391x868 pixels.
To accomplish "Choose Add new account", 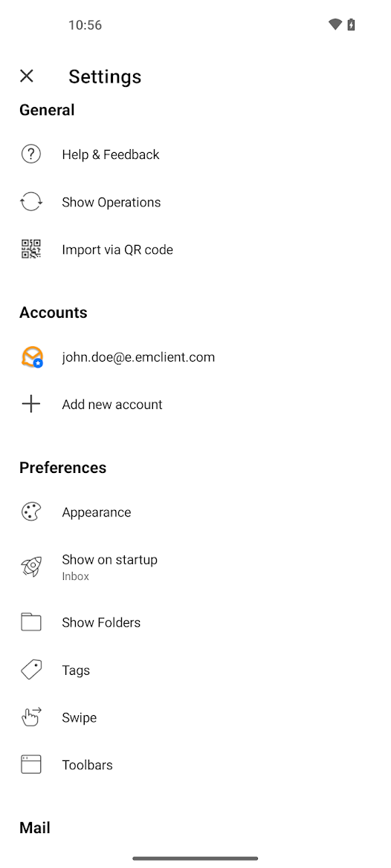I will [195, 405].
